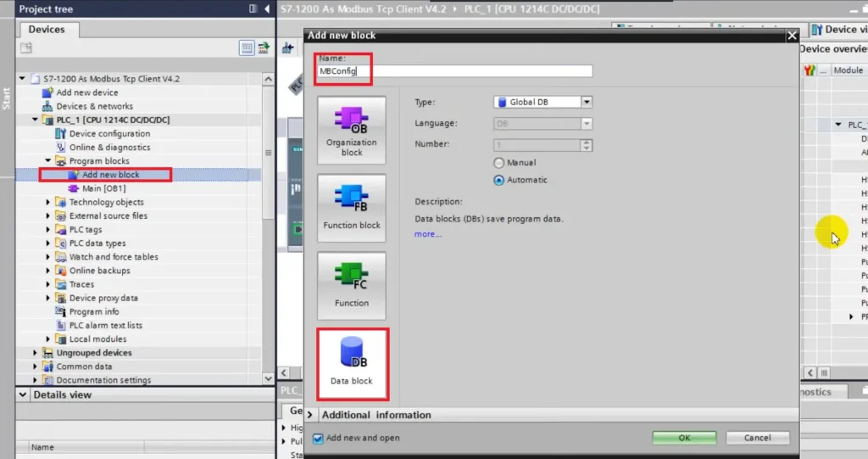Click the toolbar icon left of the dialog
Image resolution: width=868 pixels, height=459 pixels.
(287, 48)
